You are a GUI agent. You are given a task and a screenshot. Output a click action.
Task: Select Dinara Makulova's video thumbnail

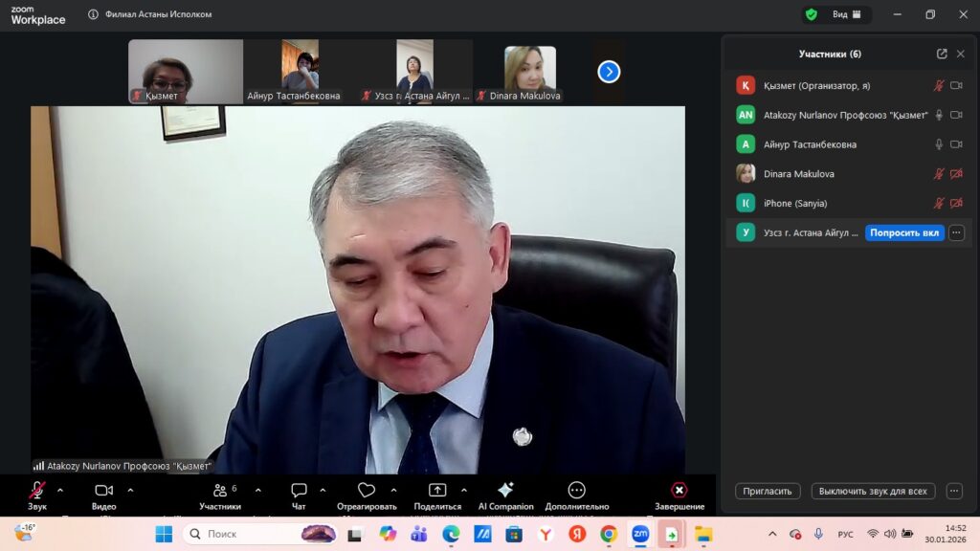coord(529,70)
